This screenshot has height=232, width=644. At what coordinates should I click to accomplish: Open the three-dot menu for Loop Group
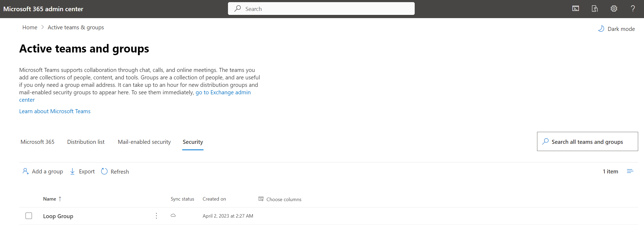pyautogui.click(x=156, y=216)
